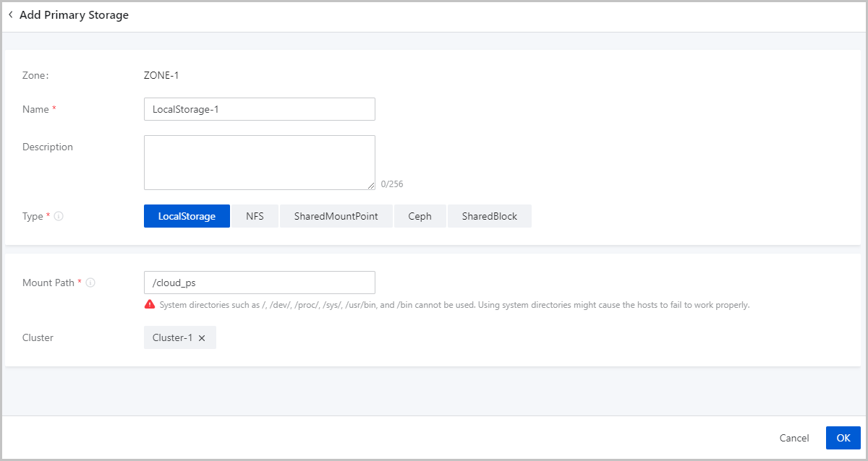Screen dimensions: 868x461
Task: Focus the Name input field
Action: click(x=260, y=109)
